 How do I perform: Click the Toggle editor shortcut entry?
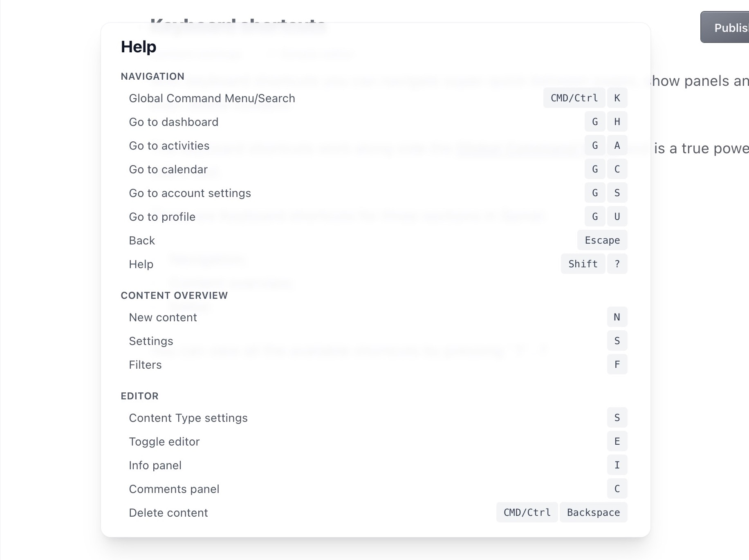click(x=164, y=442)
